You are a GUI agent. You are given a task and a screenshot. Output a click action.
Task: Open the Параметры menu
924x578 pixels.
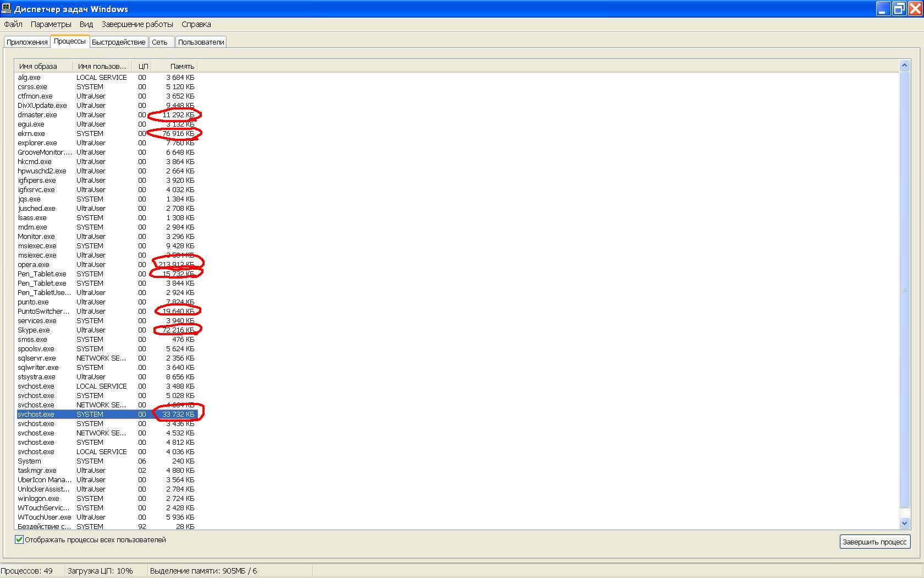(x=51, y=24)
